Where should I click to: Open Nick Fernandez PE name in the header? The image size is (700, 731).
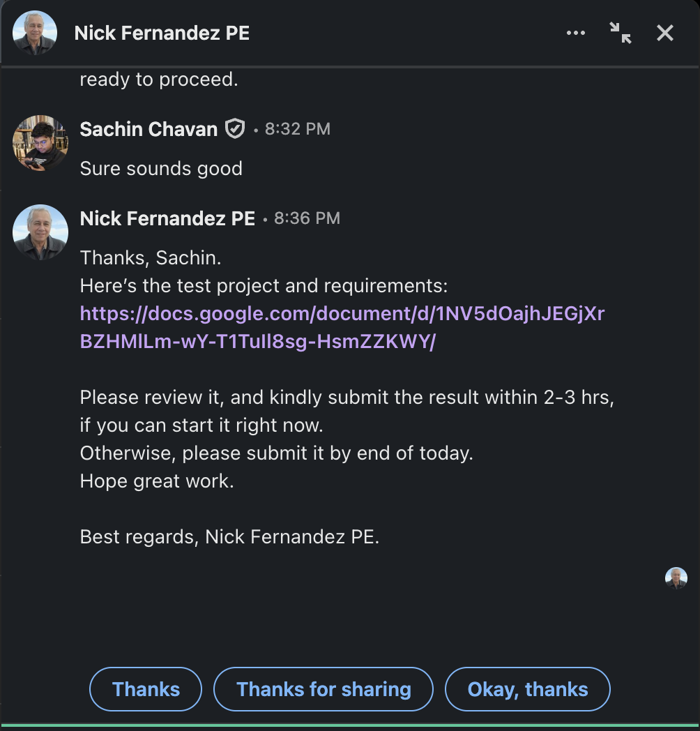pos(162,33)
